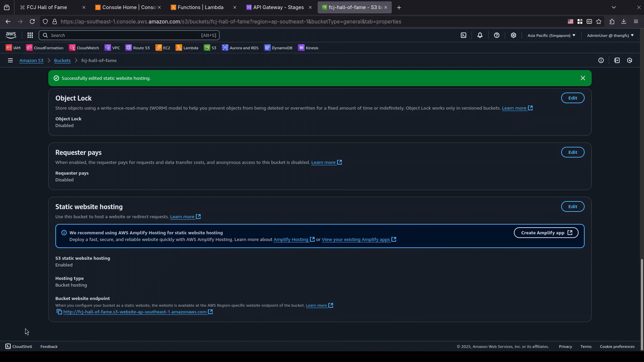Open the hexagon panel icon in breadcrumb bar
Screen dimensions: 644x362
click(x=630, y=61)
